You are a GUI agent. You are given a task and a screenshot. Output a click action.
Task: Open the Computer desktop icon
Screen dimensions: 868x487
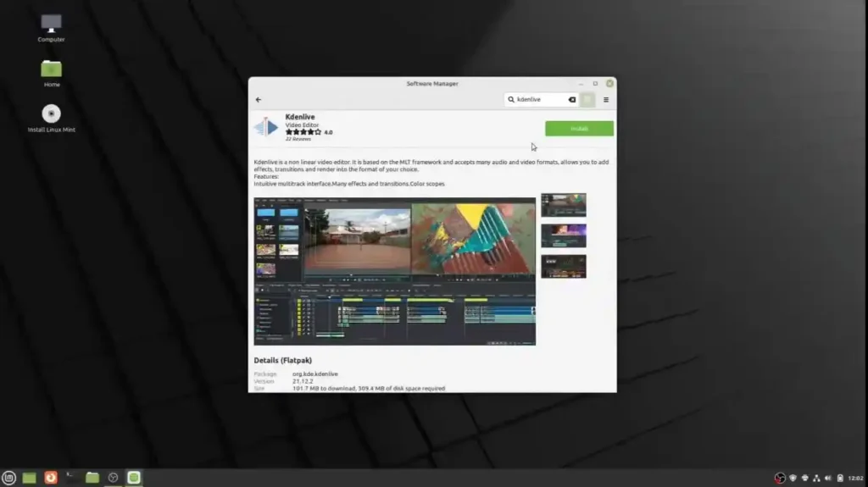coord(51,28)
